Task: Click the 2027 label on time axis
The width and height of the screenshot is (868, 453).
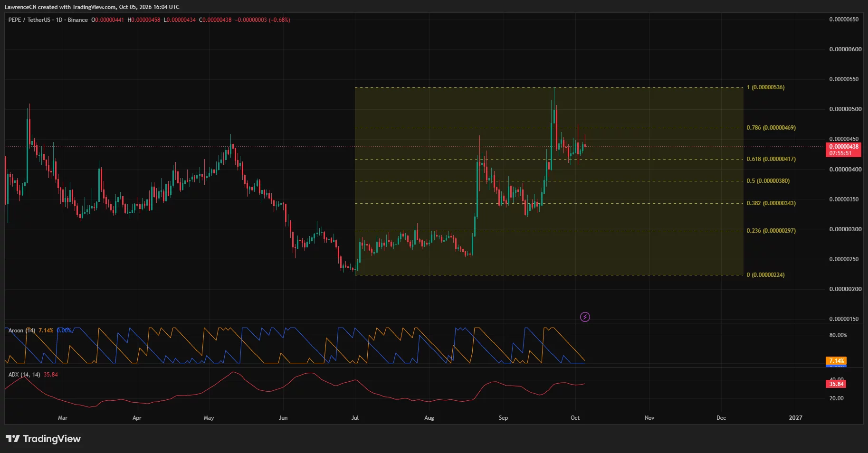Action: click(795, 418)
